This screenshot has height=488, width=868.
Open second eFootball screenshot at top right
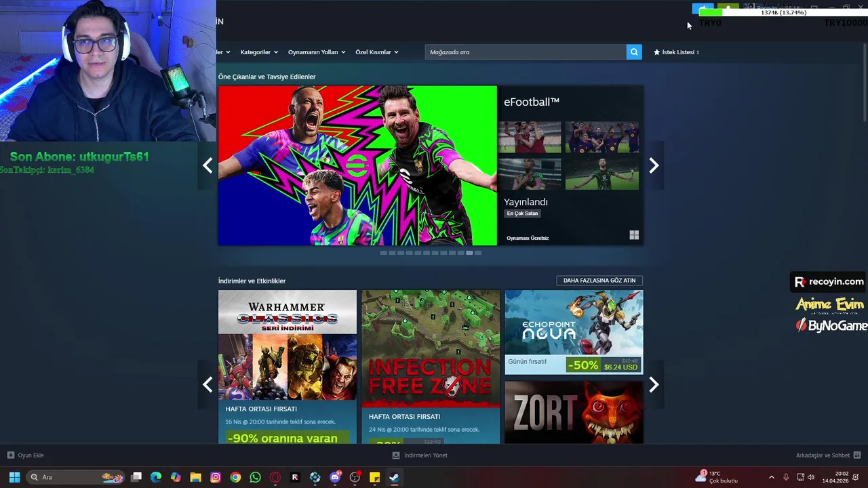click(x=602, y=137)
